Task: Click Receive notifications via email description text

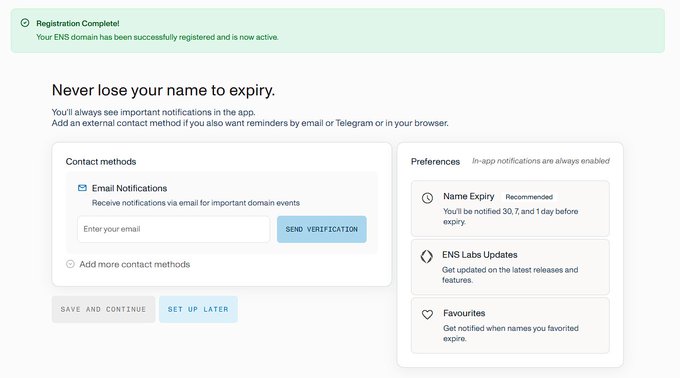Action: (196, 203)
